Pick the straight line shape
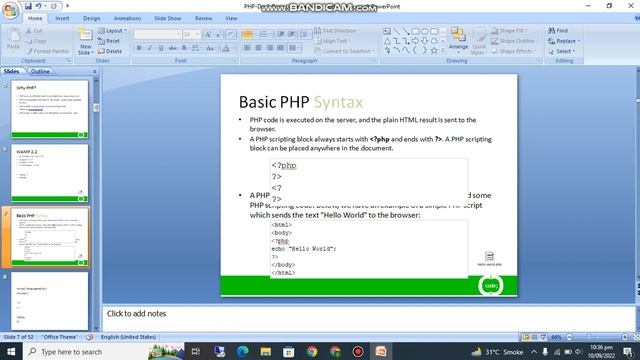This screenshot has width=640, height=360. (x=396, y=31)
